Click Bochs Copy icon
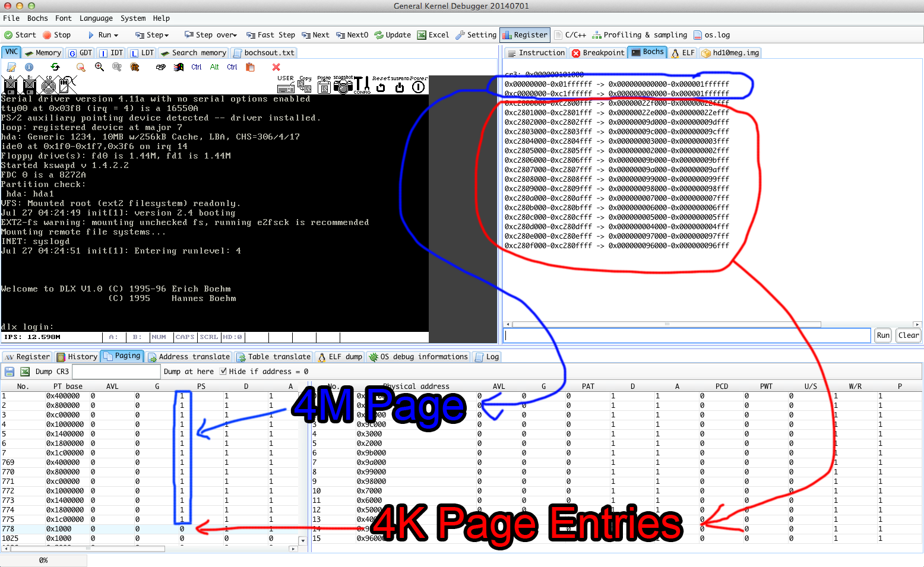 305,84
